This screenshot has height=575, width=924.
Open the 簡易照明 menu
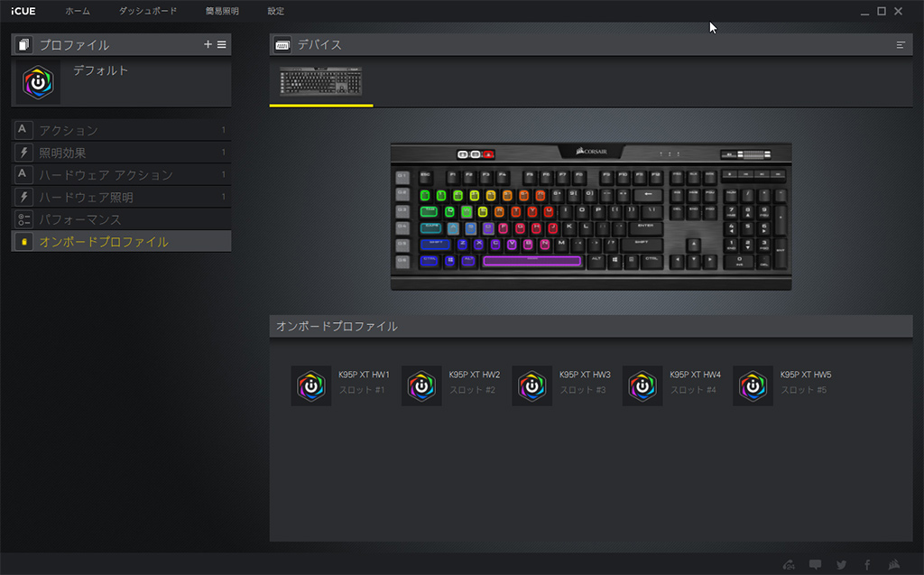(x=222, y=11)
